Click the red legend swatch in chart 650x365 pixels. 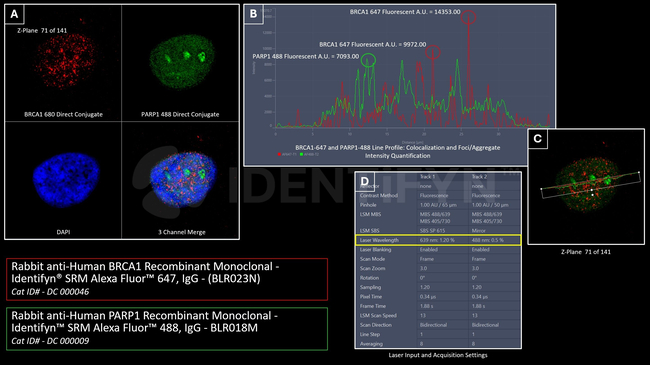pos(279,154)
